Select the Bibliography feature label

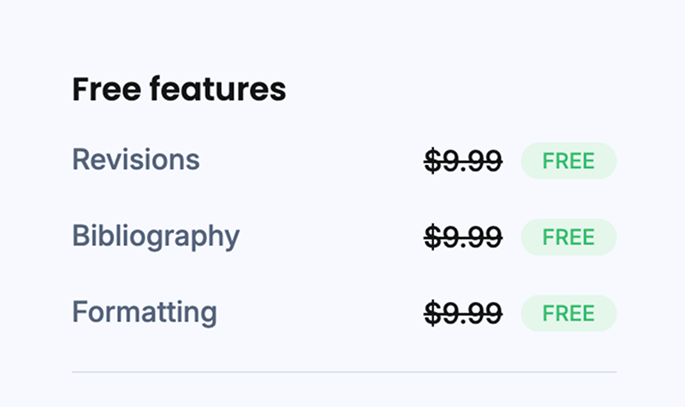[x=156, y=236]
